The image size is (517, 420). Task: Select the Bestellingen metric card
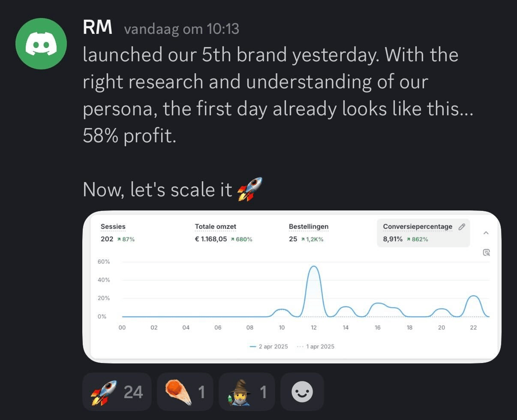(x=309, y=233)
